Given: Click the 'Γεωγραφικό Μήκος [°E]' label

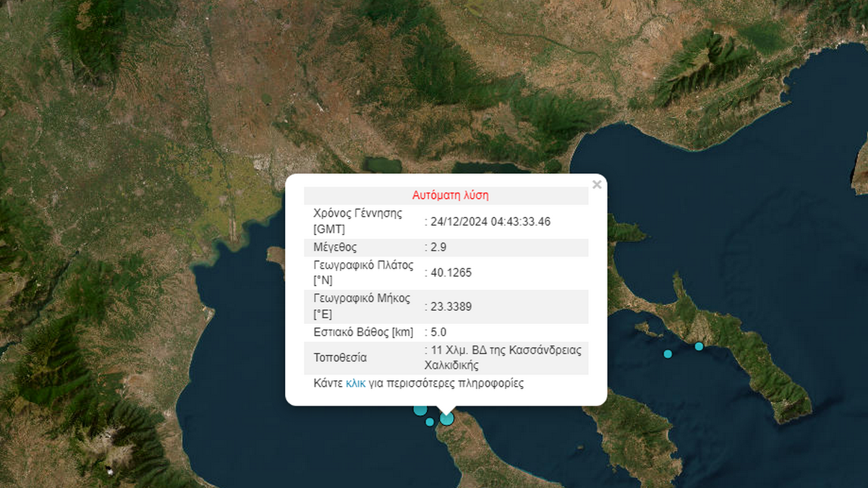Looking at the screenshot, I should 362,307.
